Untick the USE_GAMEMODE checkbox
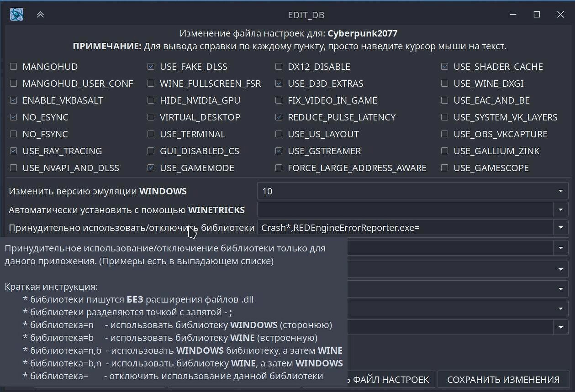 (x=151, y=168)
